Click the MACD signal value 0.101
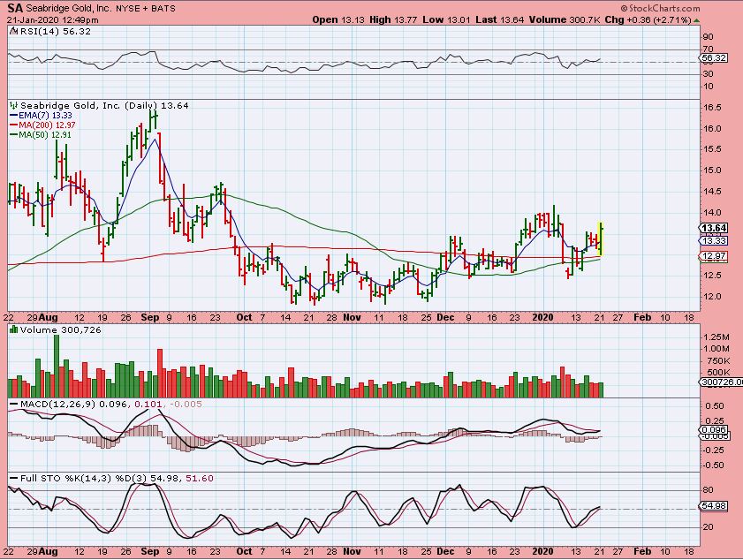The width and height of the screenshot is (743, 560). click(148, 405)
